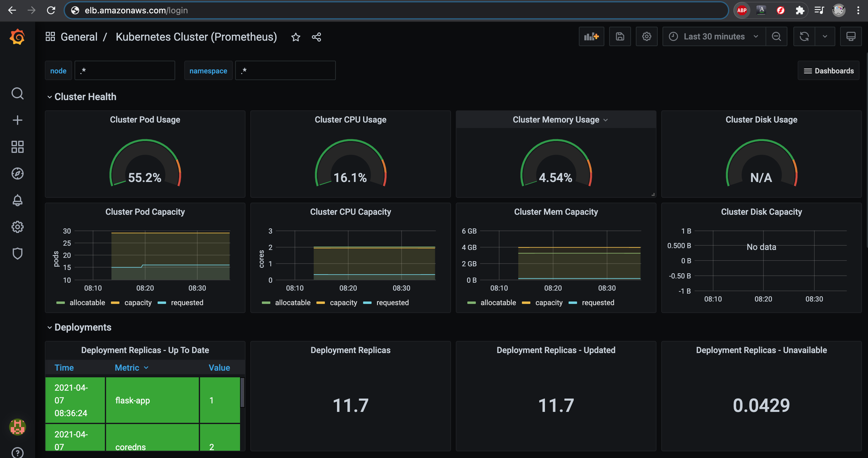This screenshot has height=458, width=868.
Task: Open the Last 30 minutes time picker
Action: pyautogui.click(x=714, y=36)
